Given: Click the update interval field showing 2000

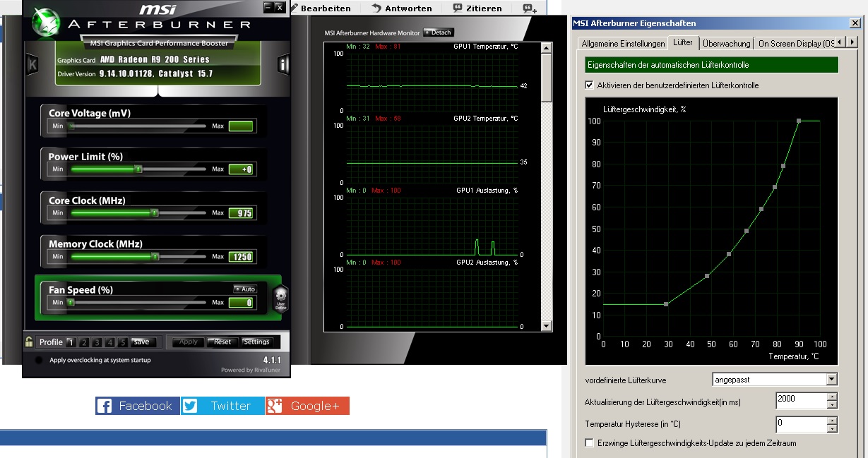Looking at the screenshot, I should click(801, 401).
